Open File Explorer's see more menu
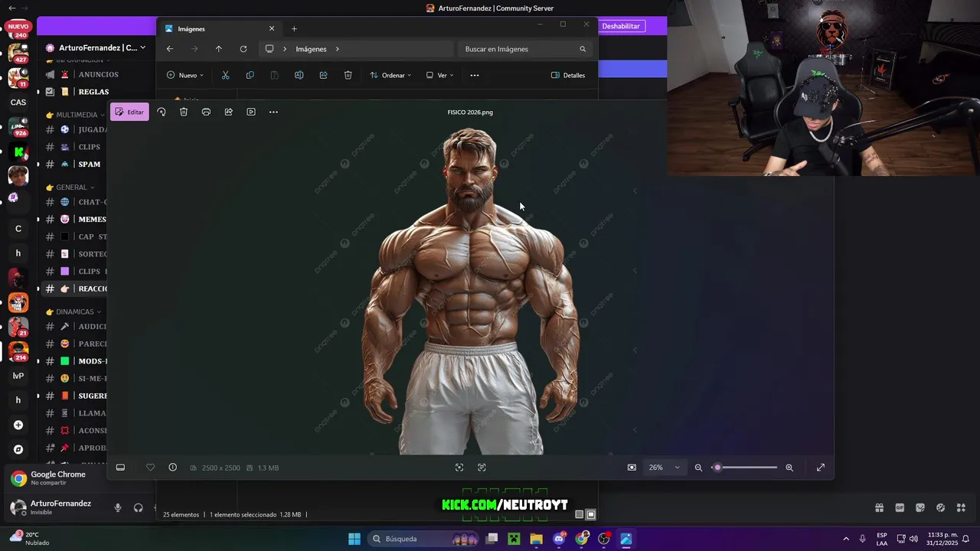 tap(475, 75)
